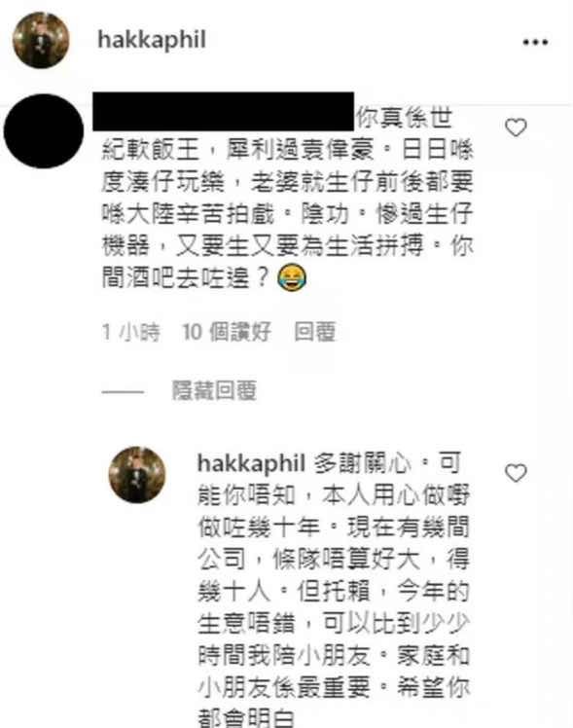Open hakkaphil's avatar beside the reply

tap(137, 475)
